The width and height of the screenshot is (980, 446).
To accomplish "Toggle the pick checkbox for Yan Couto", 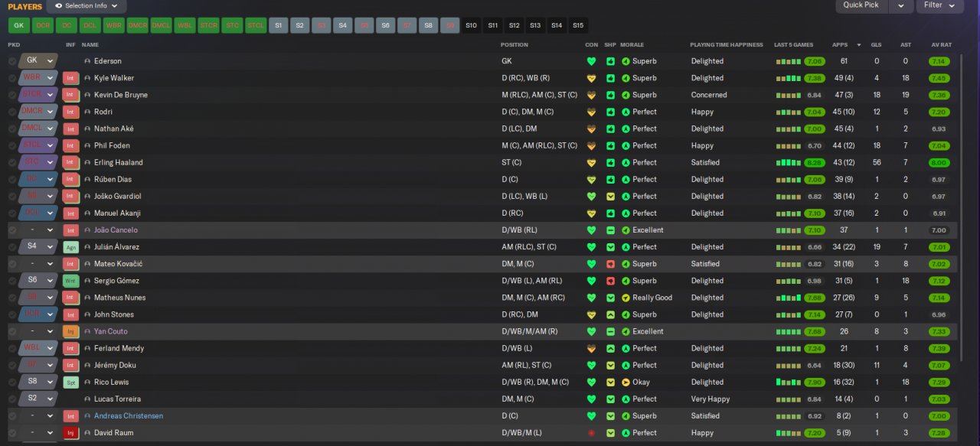I will click(x=12, y=331).
